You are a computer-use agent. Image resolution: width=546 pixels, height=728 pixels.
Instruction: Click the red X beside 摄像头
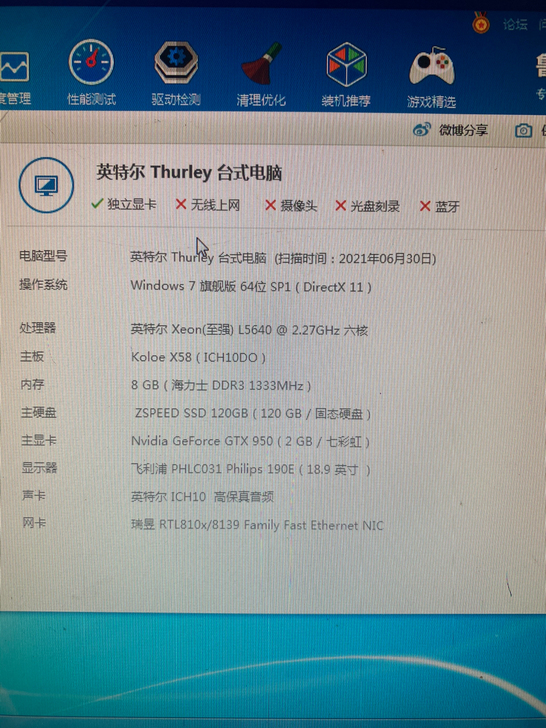tap(271, 205)
